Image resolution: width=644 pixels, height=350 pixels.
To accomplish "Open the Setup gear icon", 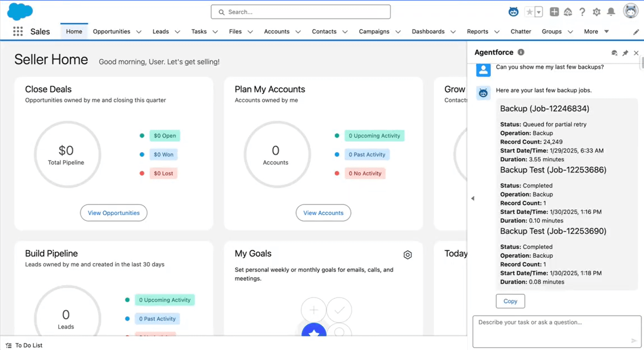I will click(x=596, y=12).
